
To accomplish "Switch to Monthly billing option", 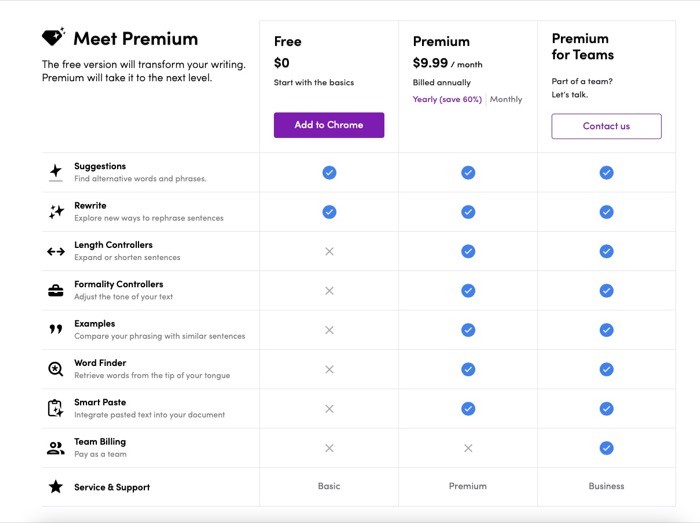I will [506, 99].
